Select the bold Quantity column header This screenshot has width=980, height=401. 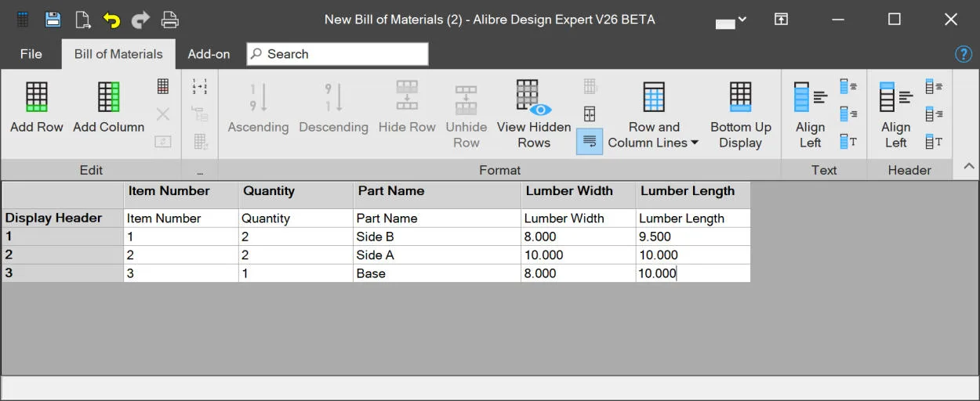tap(296, 195)
